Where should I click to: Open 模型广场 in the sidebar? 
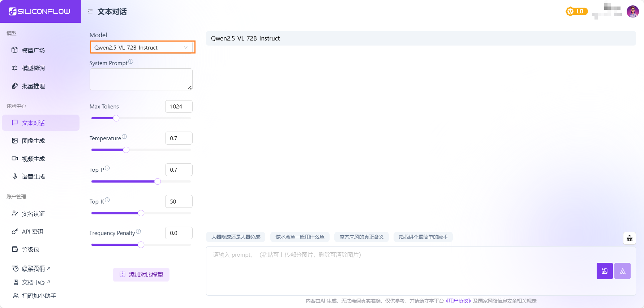pyautogui.click(x=40, y=50)
